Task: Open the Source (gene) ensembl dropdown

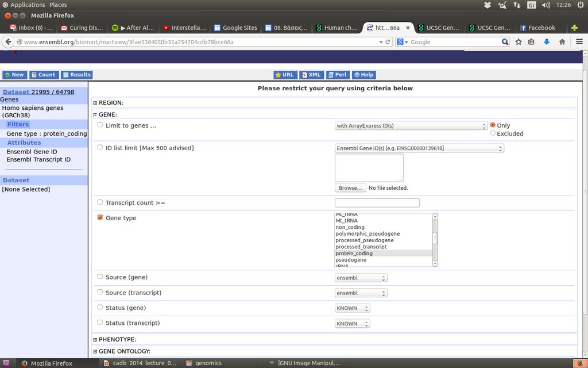Action: pyautogui.click(x=361, y=278)
